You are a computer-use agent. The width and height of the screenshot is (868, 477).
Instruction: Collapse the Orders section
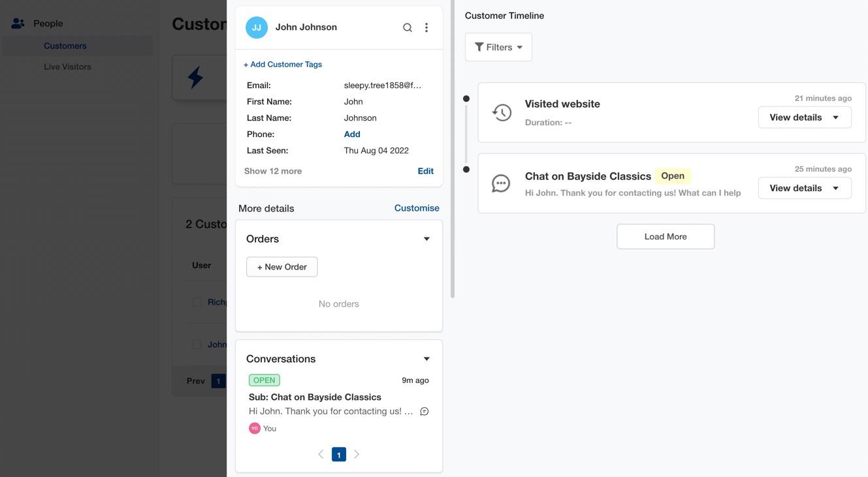point(426,239)
